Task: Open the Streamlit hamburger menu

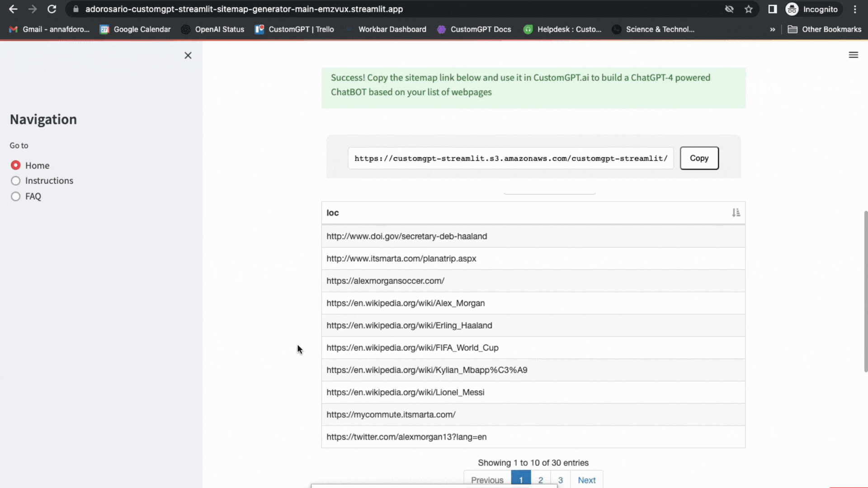Action: pos(853,55)
